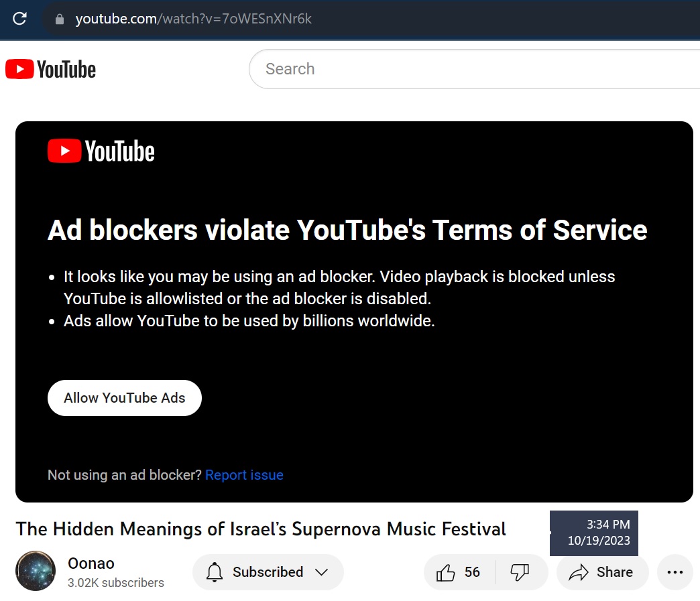Click the Oonao channel name

91,563
